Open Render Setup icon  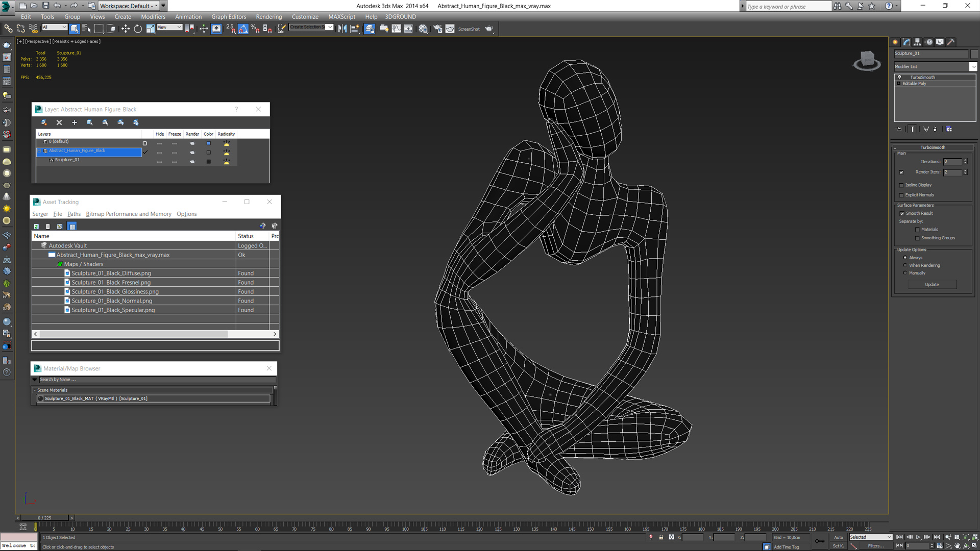tap(437, 29)
